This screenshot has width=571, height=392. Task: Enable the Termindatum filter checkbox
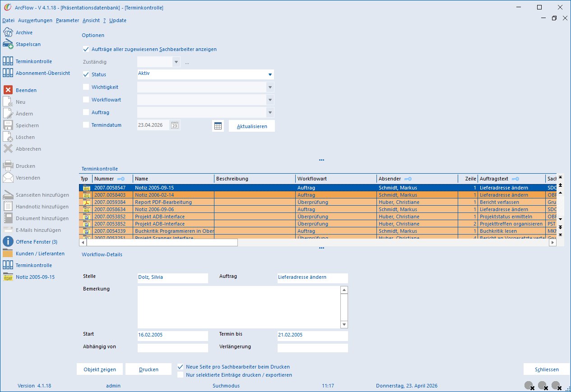coord(86,125)
